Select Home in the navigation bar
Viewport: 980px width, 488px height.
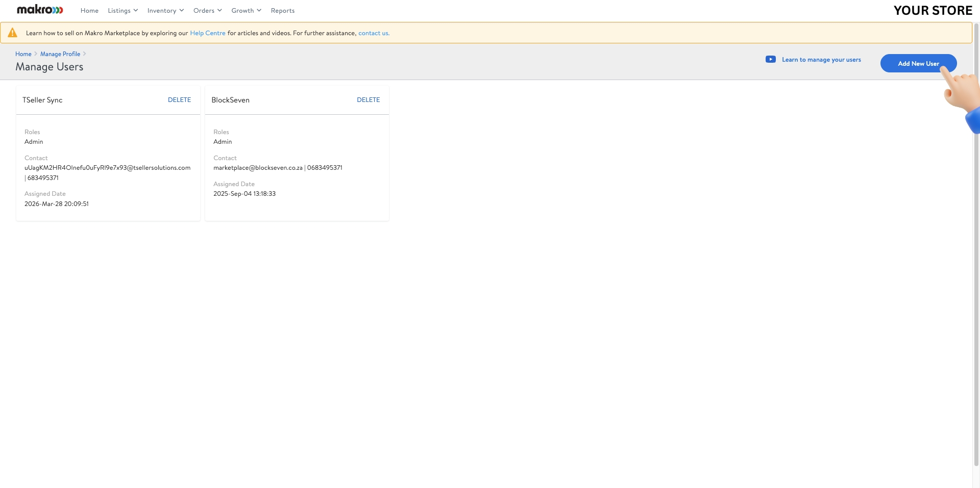(x=89, y=10)
